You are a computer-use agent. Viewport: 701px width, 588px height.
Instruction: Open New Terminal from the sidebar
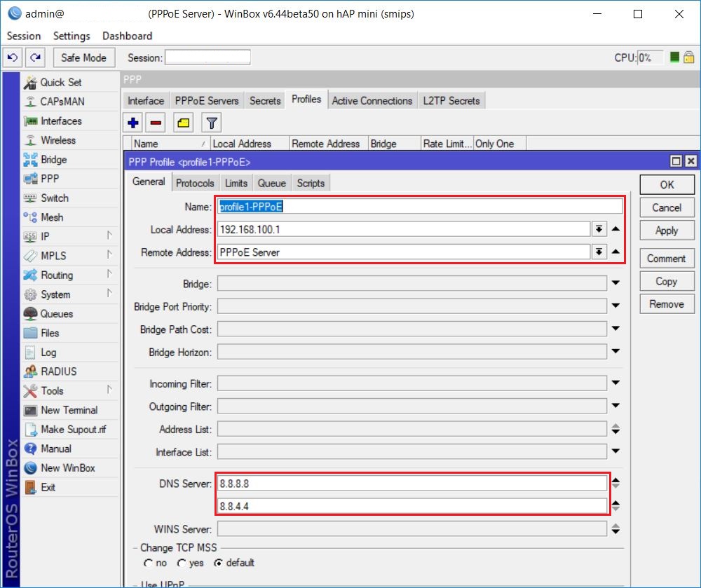[x=60, y=409]
